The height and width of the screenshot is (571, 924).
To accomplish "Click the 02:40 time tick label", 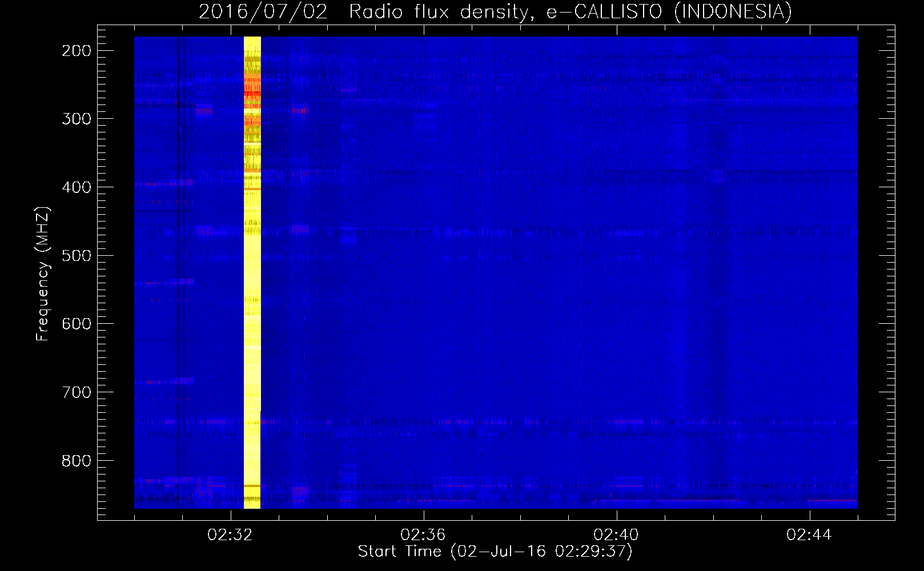I will coord(616,534).
